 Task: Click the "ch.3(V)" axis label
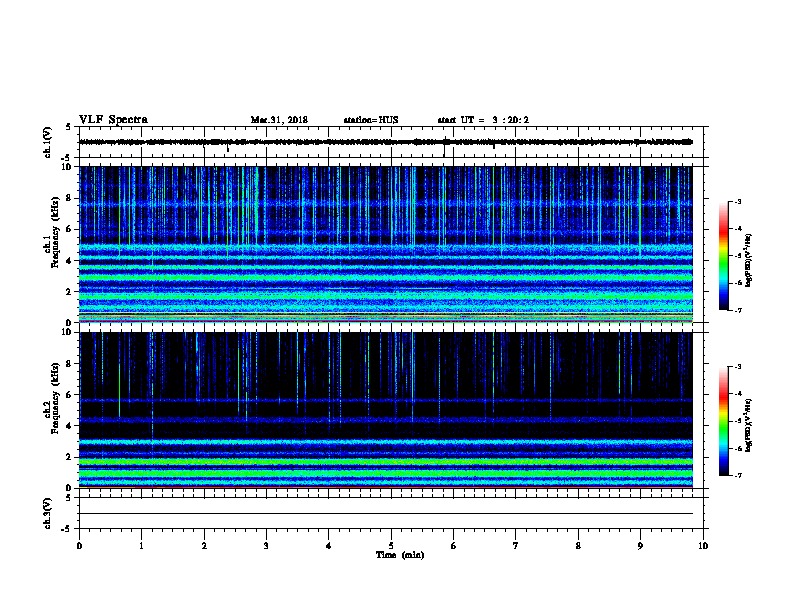click(47, 513)
